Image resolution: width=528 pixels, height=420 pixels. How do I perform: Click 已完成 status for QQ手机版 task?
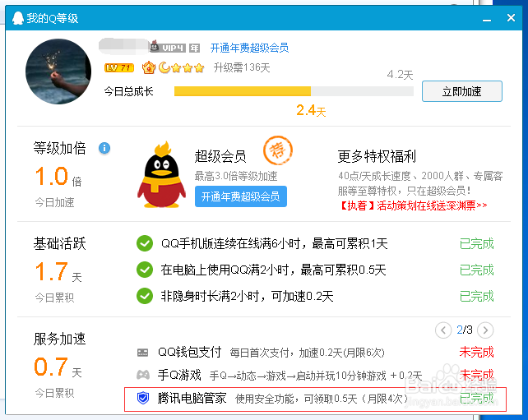pos(476,243)
